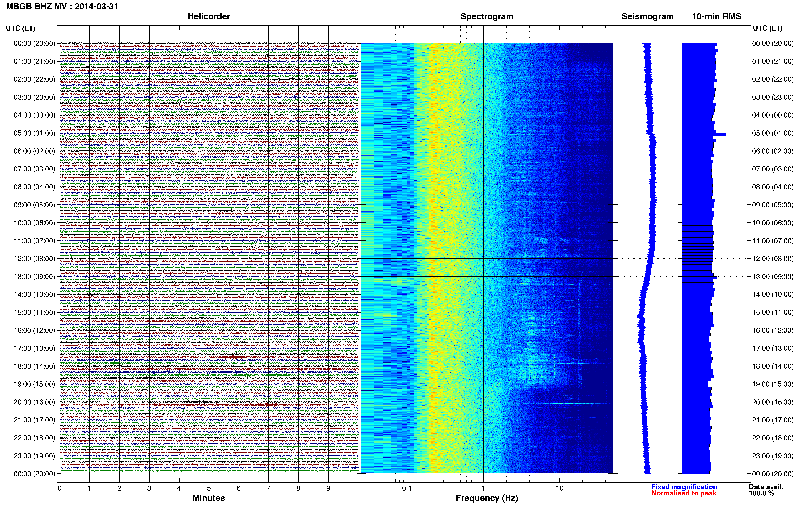
Task: Click the '2' tick on the Minutes axis
Action: coord(119,488)
